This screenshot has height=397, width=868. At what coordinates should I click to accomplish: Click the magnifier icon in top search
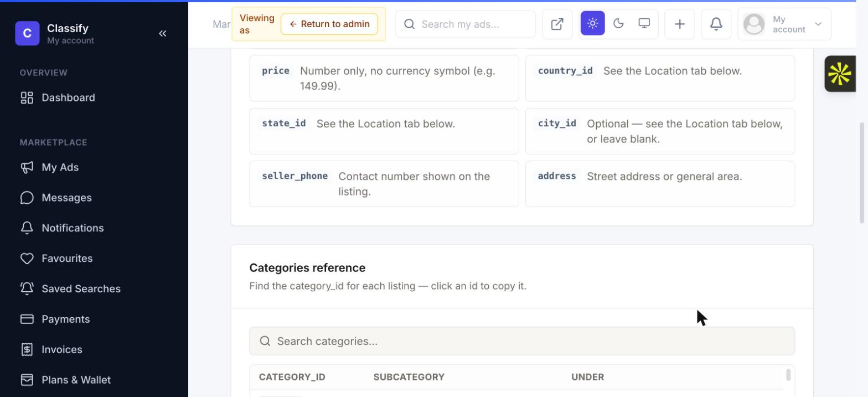(x=410, y=24)
